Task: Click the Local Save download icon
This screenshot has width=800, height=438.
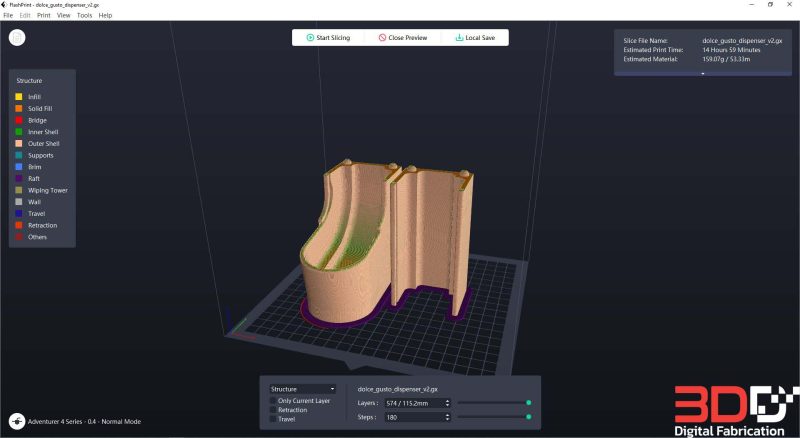Action: pos(459,37)
